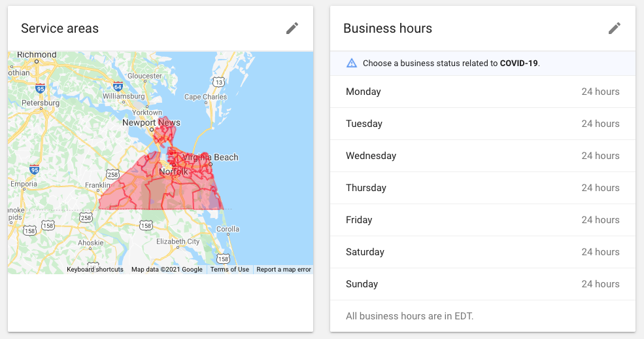
Task: Open the COVID-19 business status notice
Action: (451, 63)
